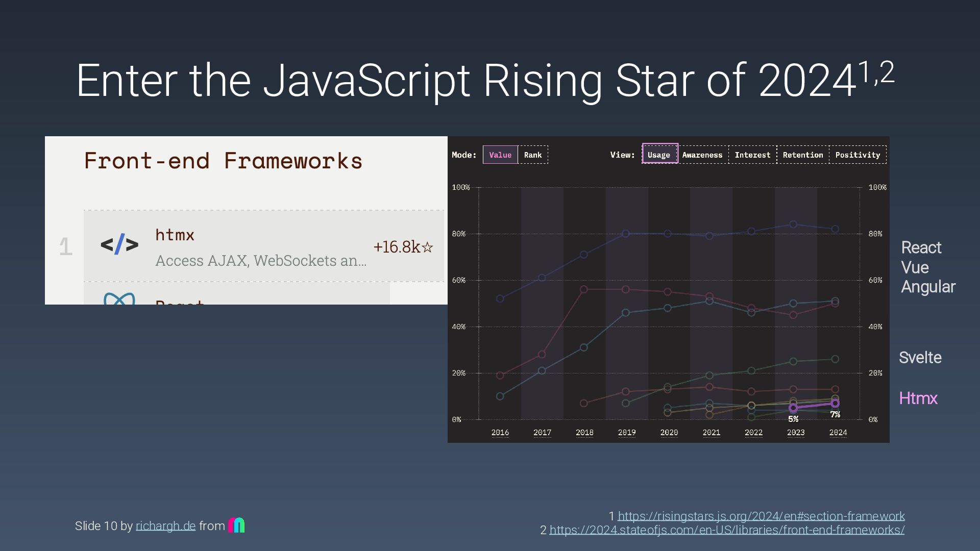
Task: Click the pink Htmx legend label
Action: click(918, 398)
